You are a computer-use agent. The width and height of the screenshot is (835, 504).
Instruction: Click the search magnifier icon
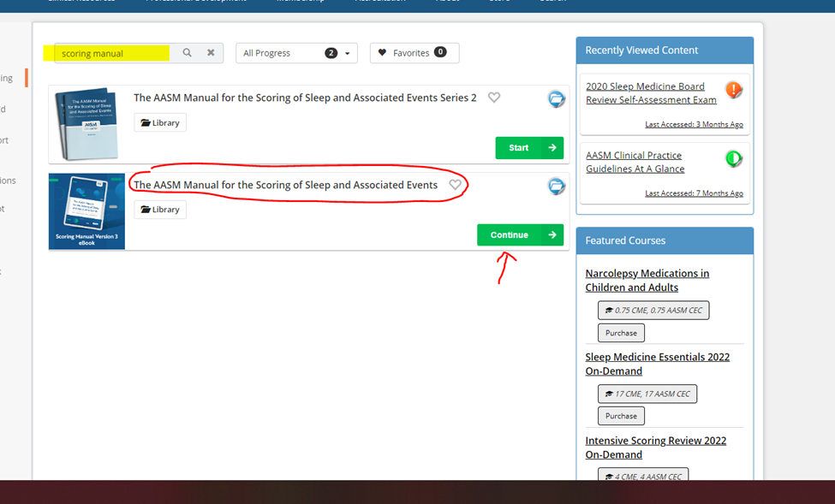point(187,52)
